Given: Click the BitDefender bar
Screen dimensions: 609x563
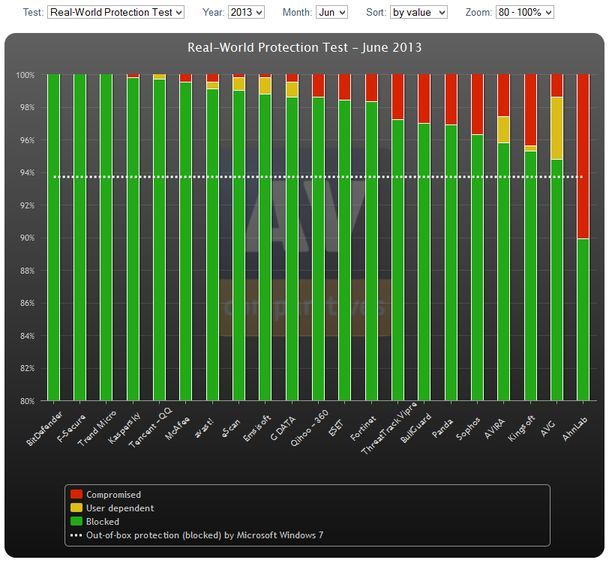Looking at the screenshot, I should point(53,237).
